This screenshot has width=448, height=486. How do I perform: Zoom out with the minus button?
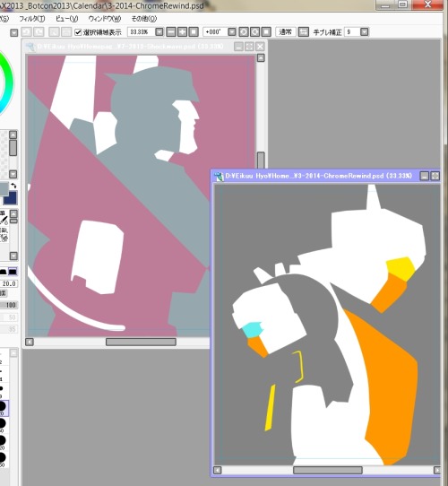[171, 32]
